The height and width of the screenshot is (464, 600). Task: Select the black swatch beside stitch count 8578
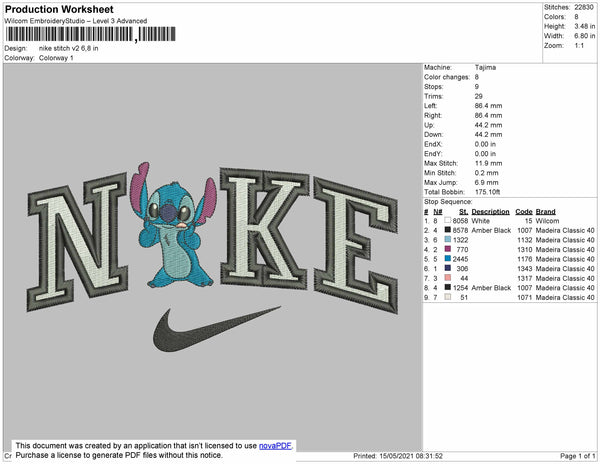pos(447,230)
